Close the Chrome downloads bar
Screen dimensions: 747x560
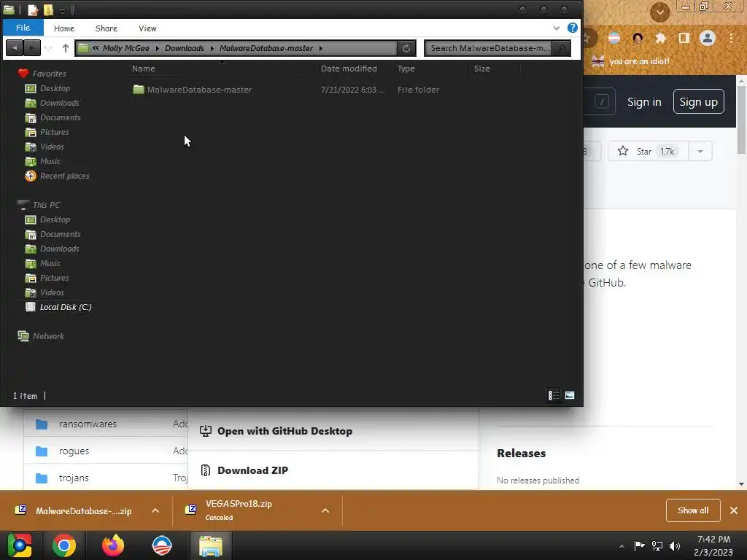[734, 510]
